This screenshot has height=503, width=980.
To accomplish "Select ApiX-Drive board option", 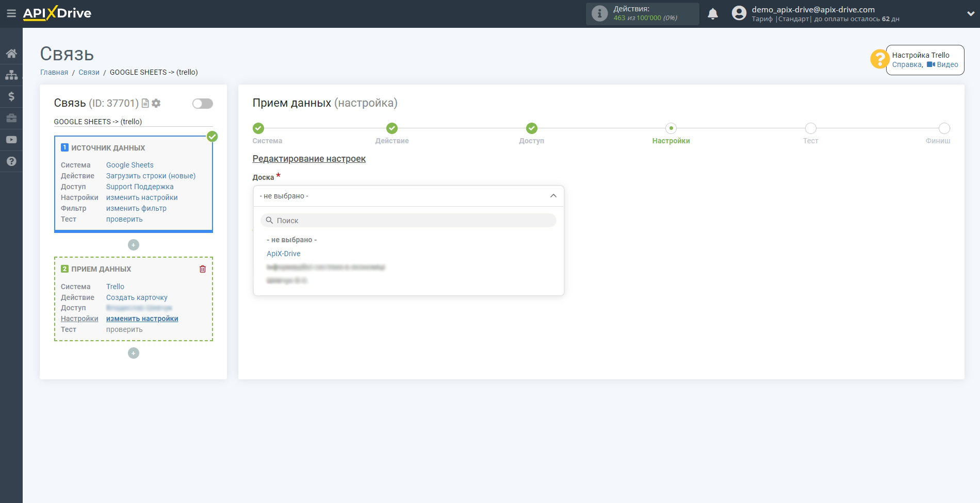I will 284,254.
